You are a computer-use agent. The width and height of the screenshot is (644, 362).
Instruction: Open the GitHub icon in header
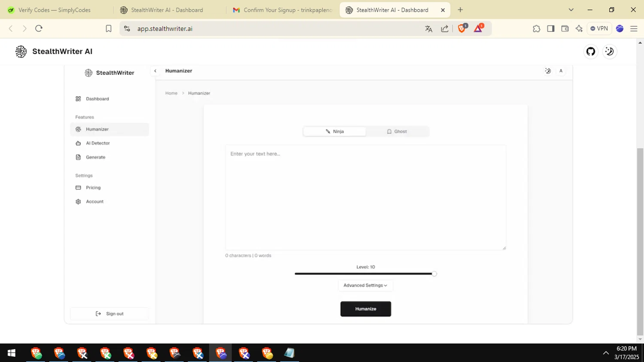591,52
